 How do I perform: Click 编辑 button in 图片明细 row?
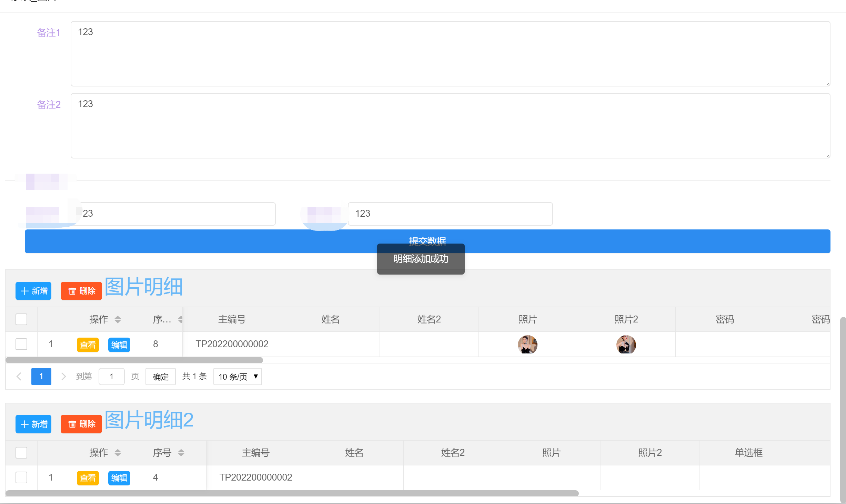[119, 345]
